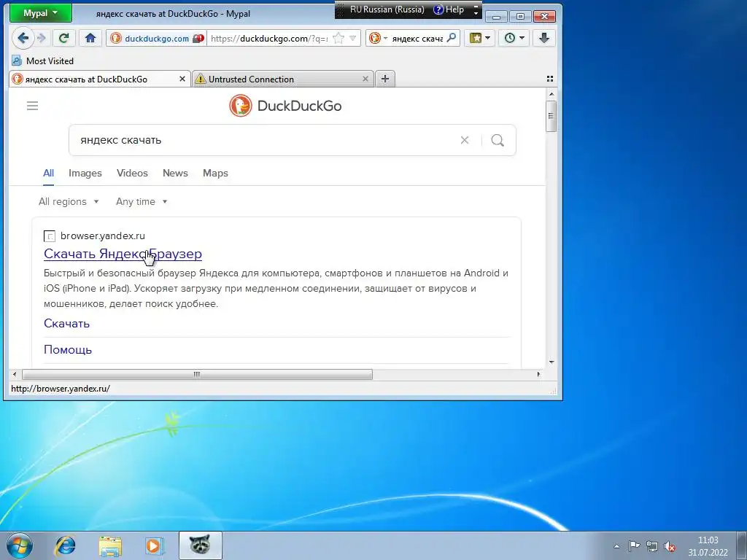Open the Скачать sublink
Screen dimensions: 747x560
coord(66,323)
